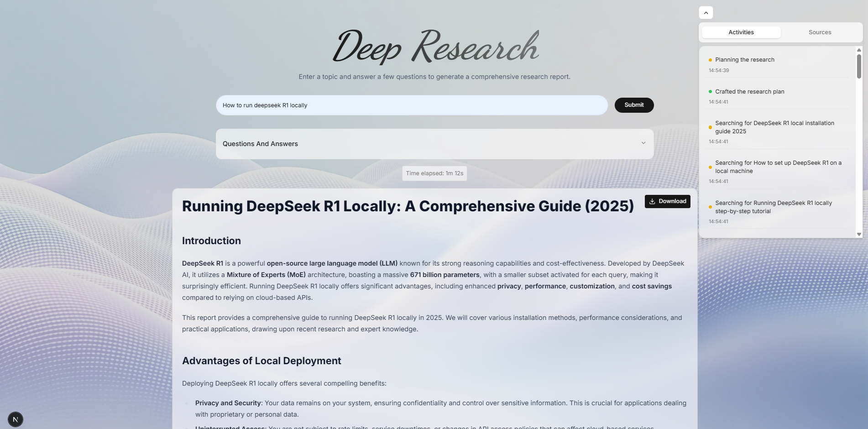Screen dimensions: 868x429
Task: Submit the research topic
Action: pos(634,105)
